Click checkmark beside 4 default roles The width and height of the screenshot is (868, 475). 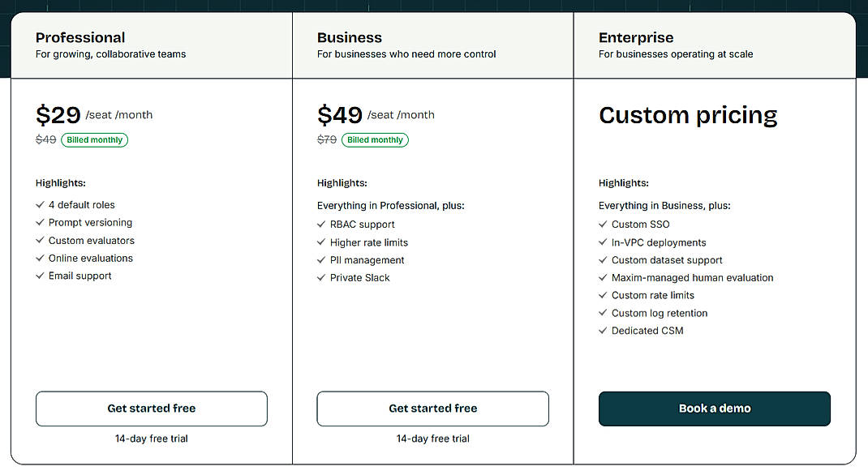click(40, 204)
